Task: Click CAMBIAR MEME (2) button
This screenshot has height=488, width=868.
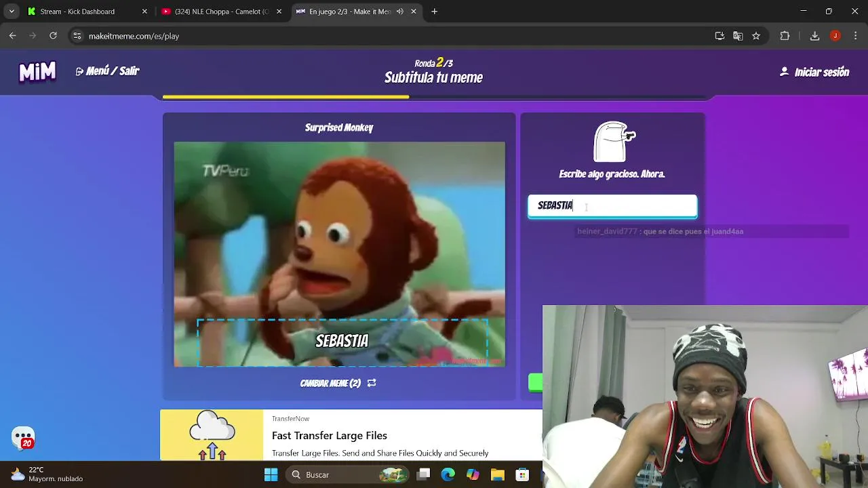Action: coord(338,383)
